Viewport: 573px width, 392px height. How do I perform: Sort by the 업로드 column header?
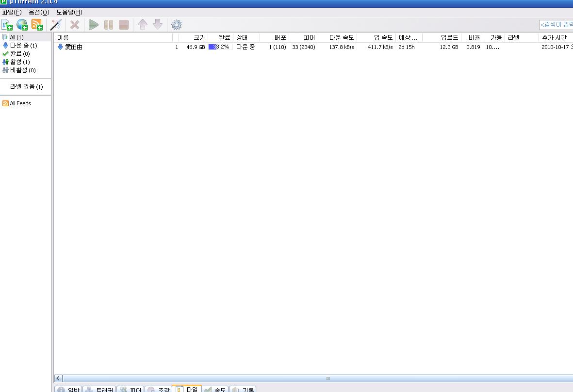tap(442, 38)
